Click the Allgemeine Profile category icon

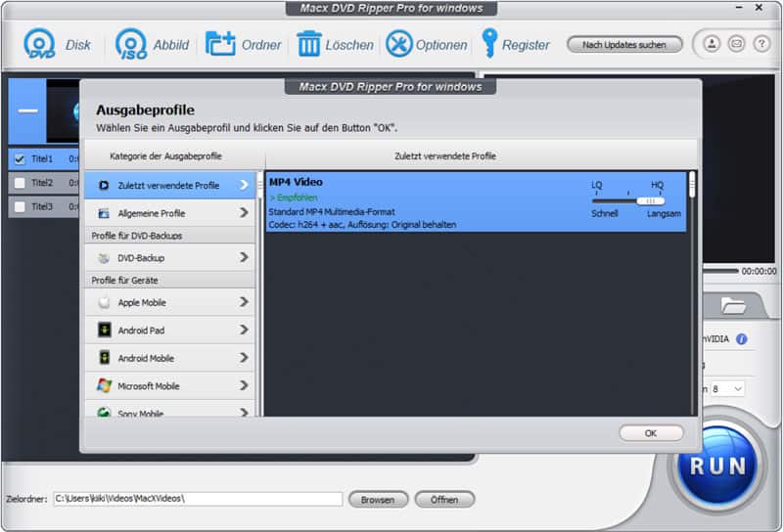click(104, 213)
